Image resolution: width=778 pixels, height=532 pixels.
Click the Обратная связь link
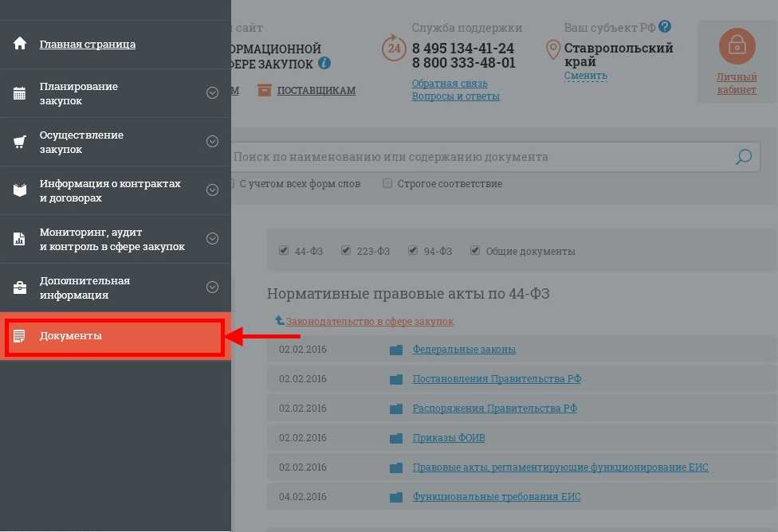click(x=450, y=84)
